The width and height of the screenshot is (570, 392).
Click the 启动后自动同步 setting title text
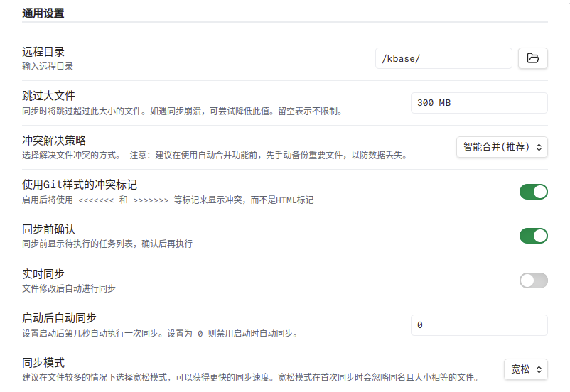(59, 318)
